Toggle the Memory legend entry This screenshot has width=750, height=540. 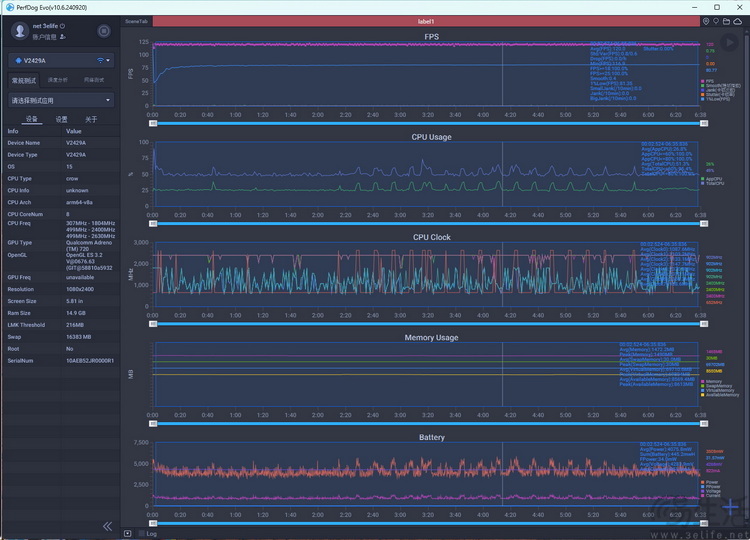(711, 382)
